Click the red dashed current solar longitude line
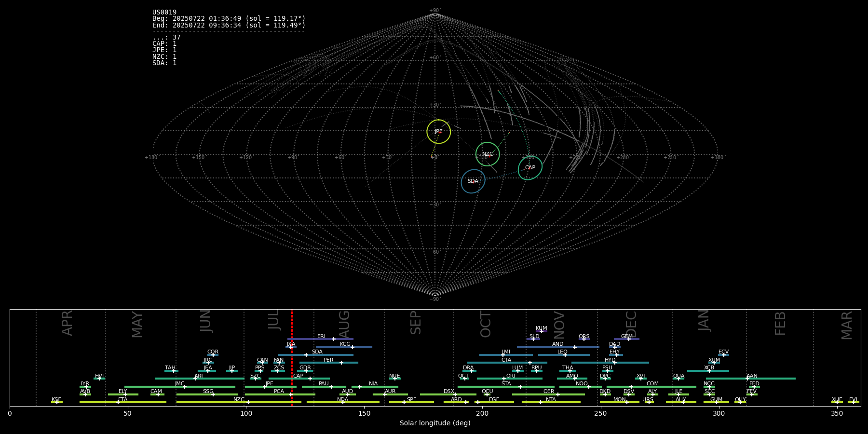The width and height of the screenshot is (868, 434). 292,357
